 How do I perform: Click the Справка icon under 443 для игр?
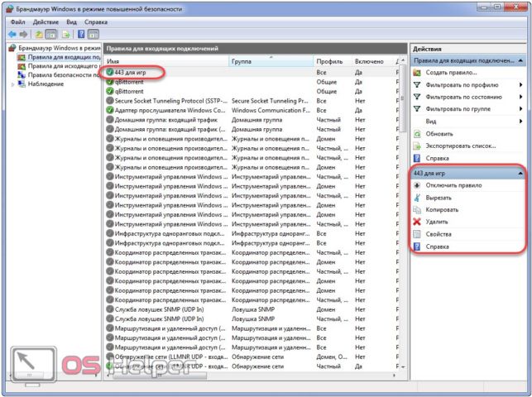[417, 246]
